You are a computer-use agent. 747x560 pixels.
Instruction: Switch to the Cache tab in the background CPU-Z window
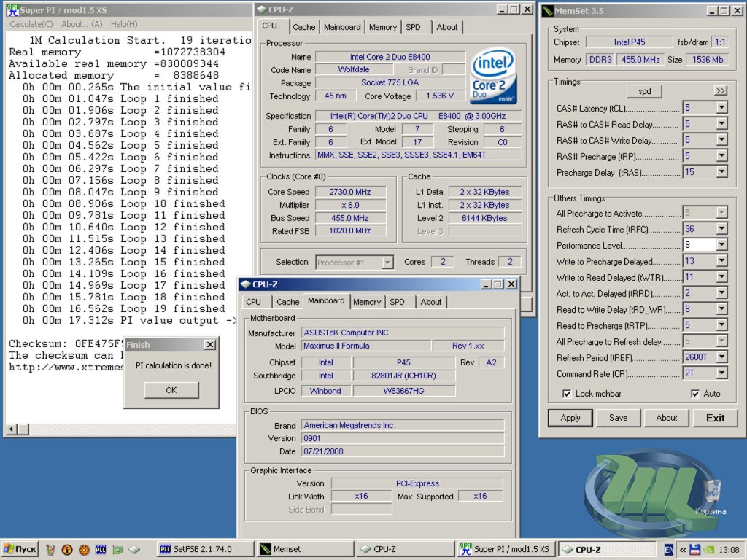[303, 27]
